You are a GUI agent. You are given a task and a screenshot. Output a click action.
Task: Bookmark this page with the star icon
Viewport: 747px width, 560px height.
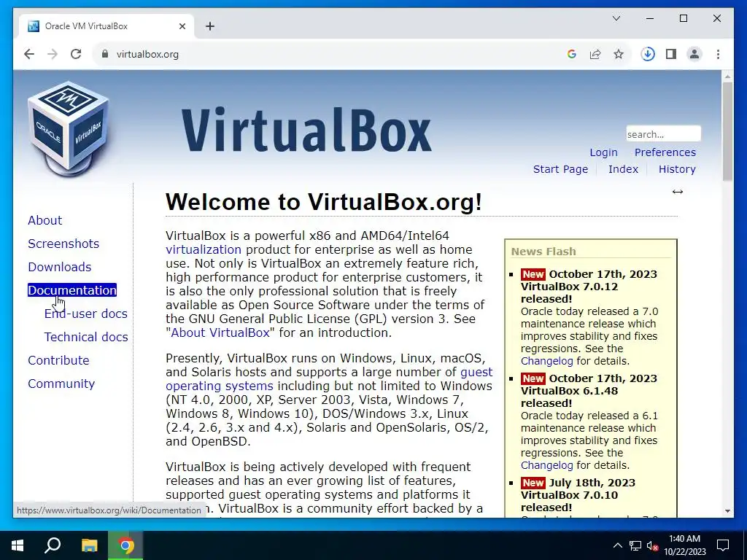click(x=619, y=54)
